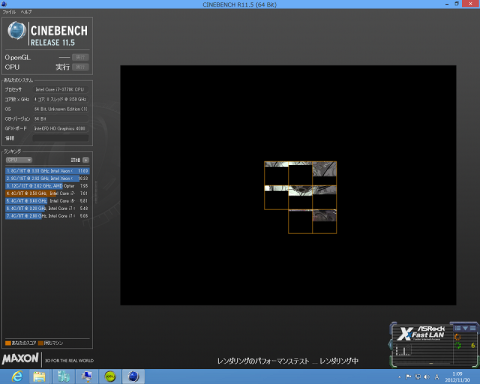This screenshot has height=384, width=480.
Task: Select the cores and GHz system field
Action: point(61,99)
